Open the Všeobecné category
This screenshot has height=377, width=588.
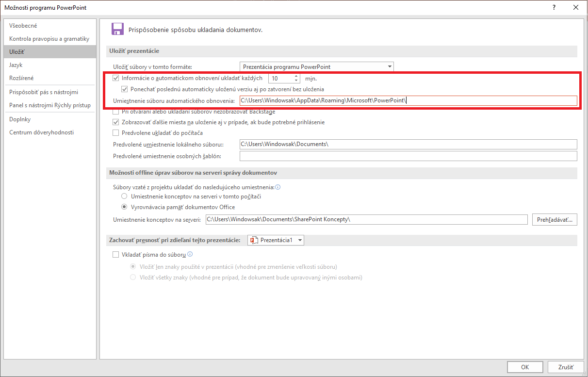[49, 26]
